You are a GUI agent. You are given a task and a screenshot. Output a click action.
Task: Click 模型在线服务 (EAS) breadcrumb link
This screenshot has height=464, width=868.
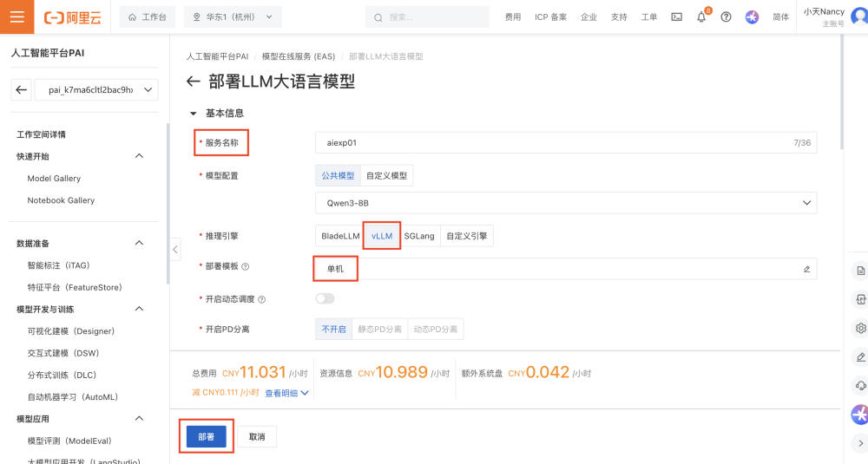[x=299, y=56]
